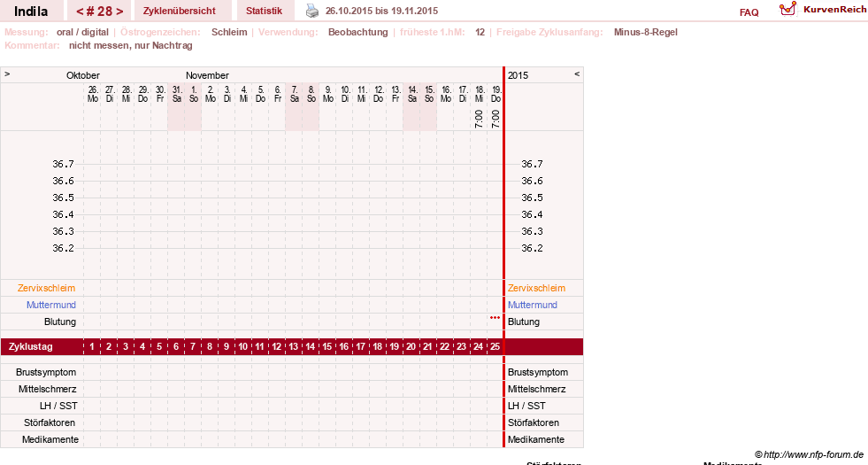Click the left LH / SST row label

(x=58, y=407)
